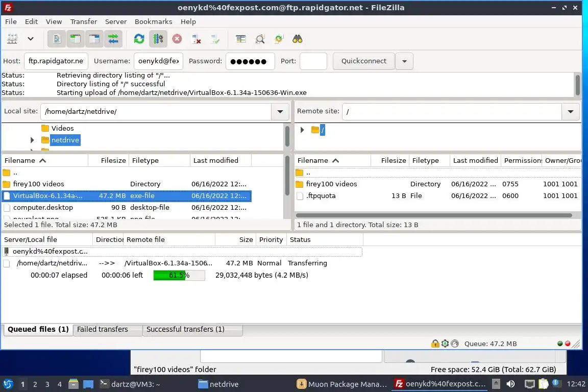Select the VirtualBox-6.1.34a exe file row

[127, 196]
